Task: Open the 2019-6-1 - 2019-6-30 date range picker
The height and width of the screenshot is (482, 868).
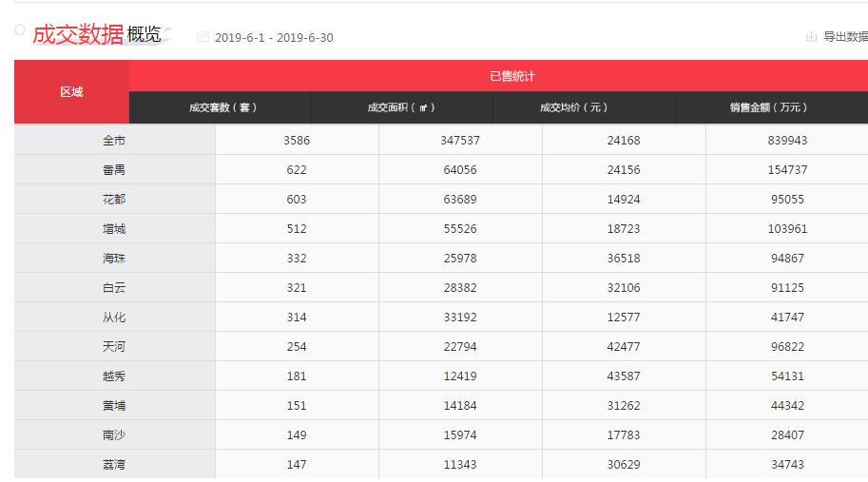Action: point(274,38)
